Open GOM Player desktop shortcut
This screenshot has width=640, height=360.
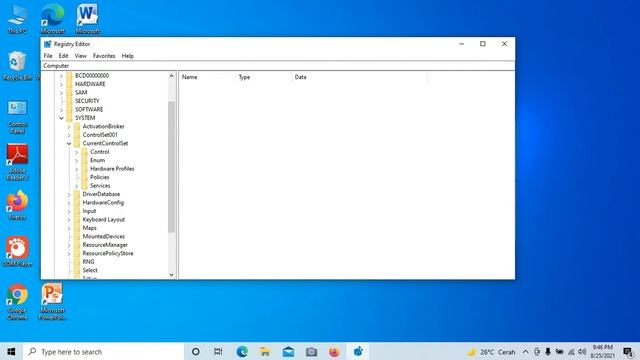pyautogui.click(x=17, y=252)
